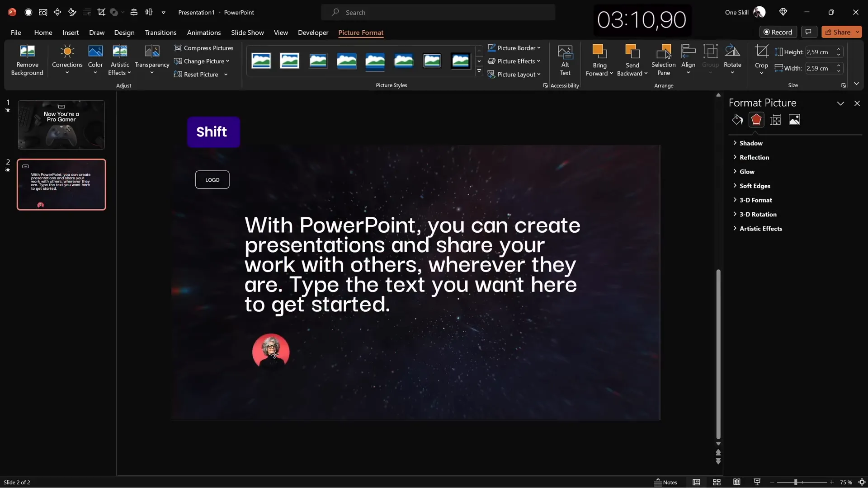Viewport: 868px width, 488px height.
Task: Open the Transparency options
Action: [152, 60]
